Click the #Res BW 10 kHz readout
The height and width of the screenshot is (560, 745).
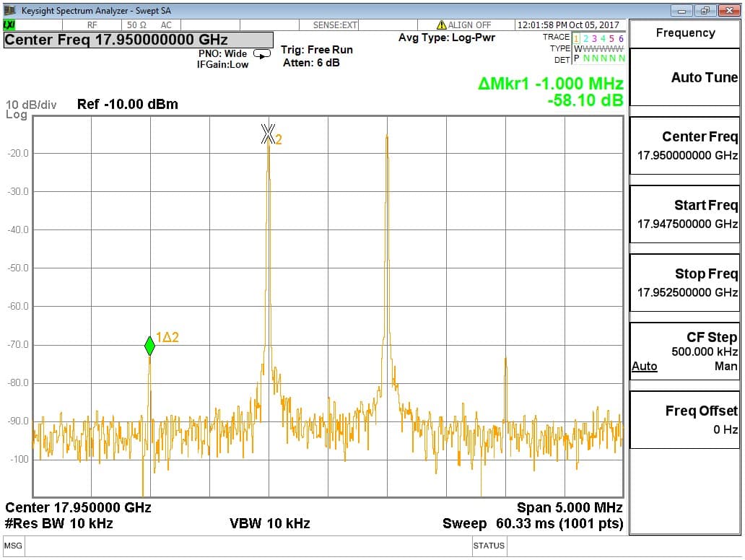[59, 523]
